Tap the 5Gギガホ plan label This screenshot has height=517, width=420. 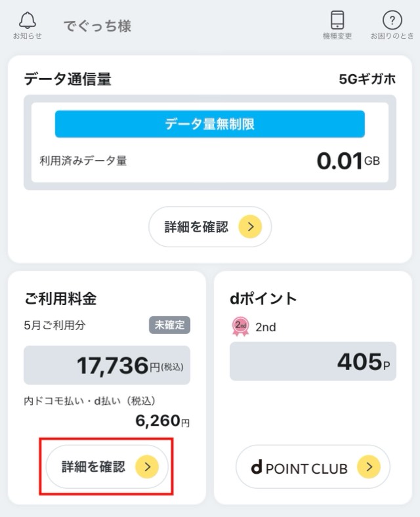[x=367, y=79]
